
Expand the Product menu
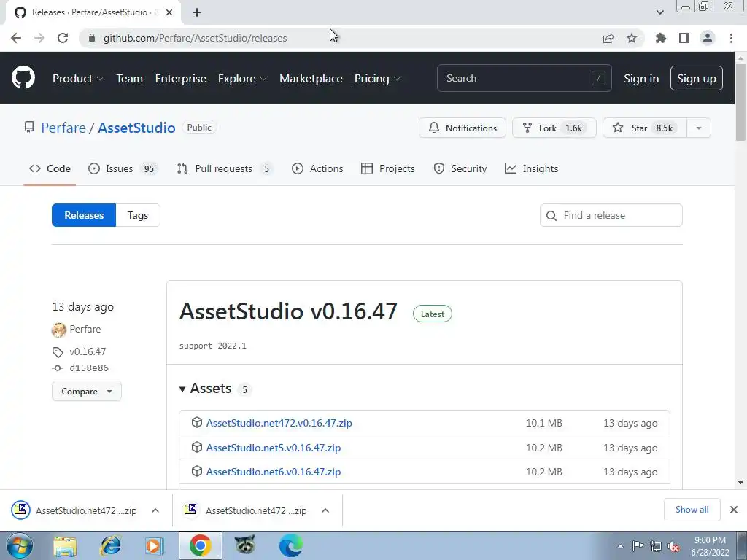[77, 79]
